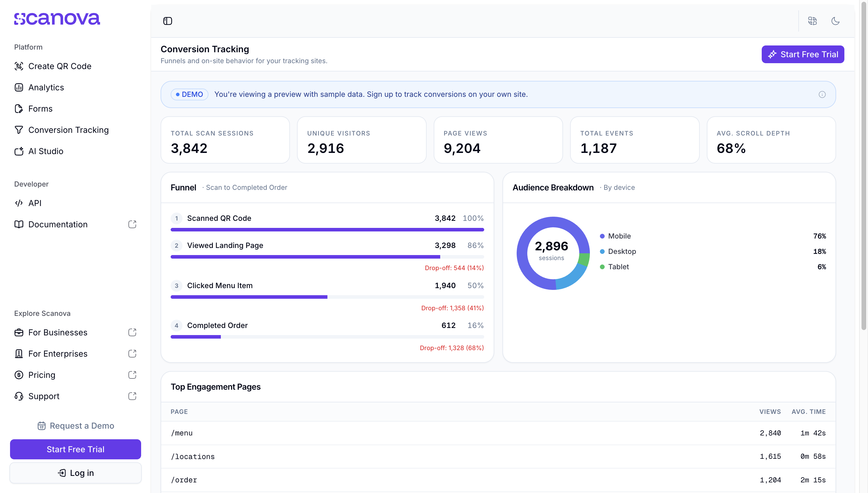Click the info icon in demo banner

[x=822, y=94]
